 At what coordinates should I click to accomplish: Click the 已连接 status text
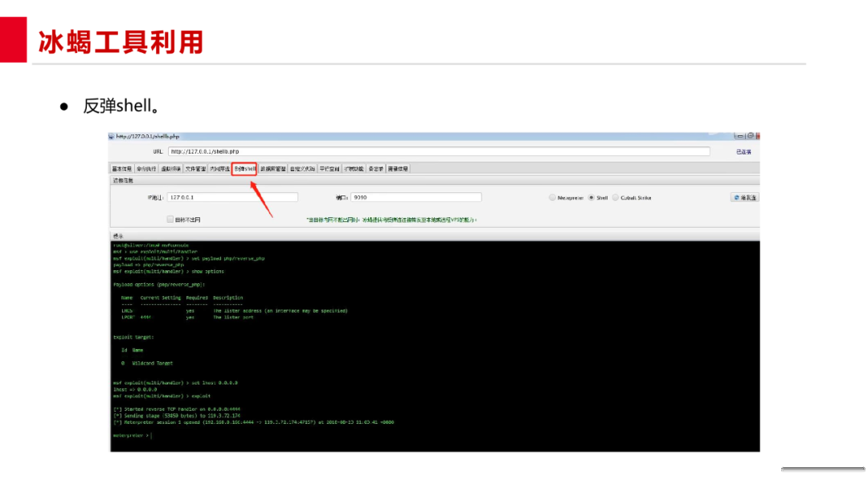click(743, 152)
